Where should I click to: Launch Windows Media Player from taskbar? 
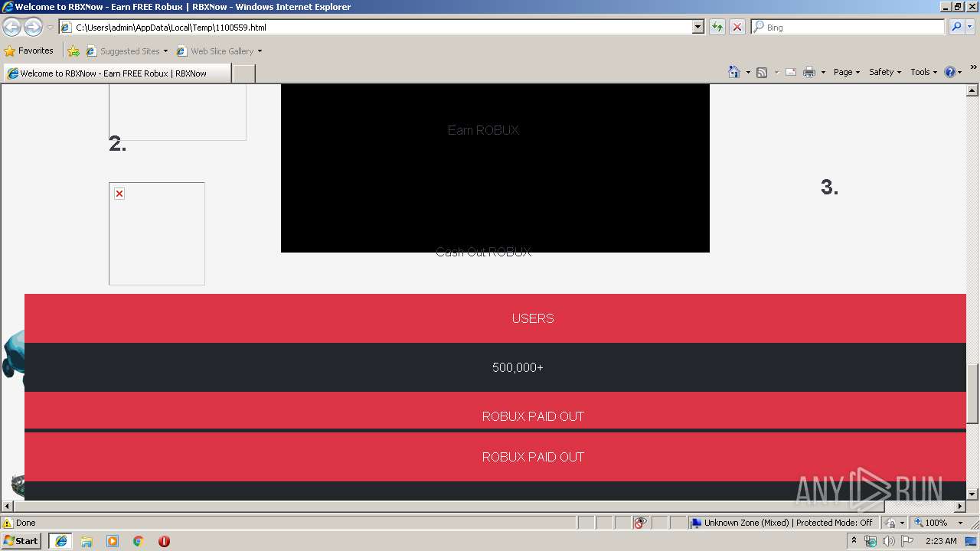click(113, 541)
